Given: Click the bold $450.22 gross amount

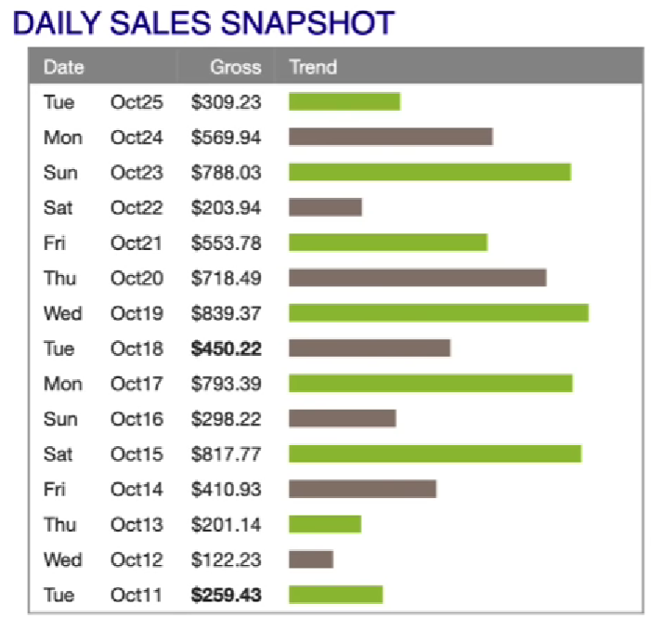Looking at the screenshot, I should 226,348.
